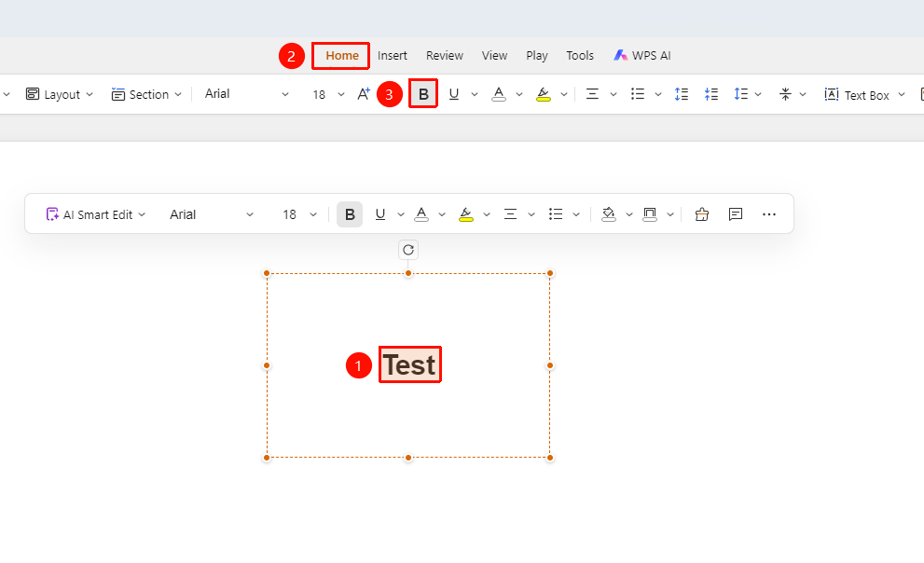The image size is (924, 563).
Task: Open WPS AI
Action: (x=642, y=55)
